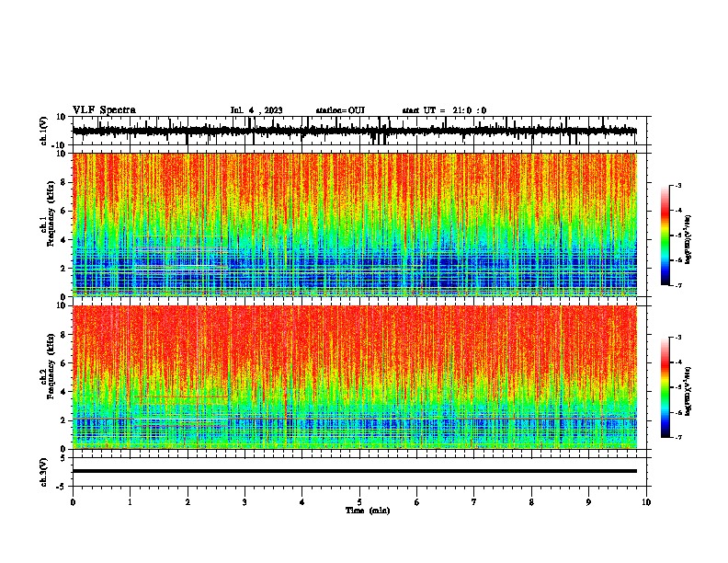Screen dimensions: 728x563
Task: Click the ch.1 frequency spectrogram panel
Action: 355,224
